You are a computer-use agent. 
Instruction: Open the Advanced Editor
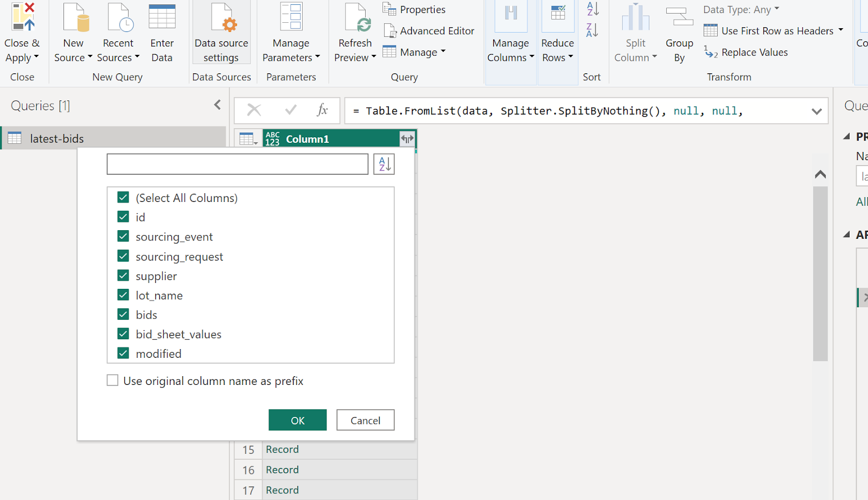pyautogui.click(x=429, y=31)
